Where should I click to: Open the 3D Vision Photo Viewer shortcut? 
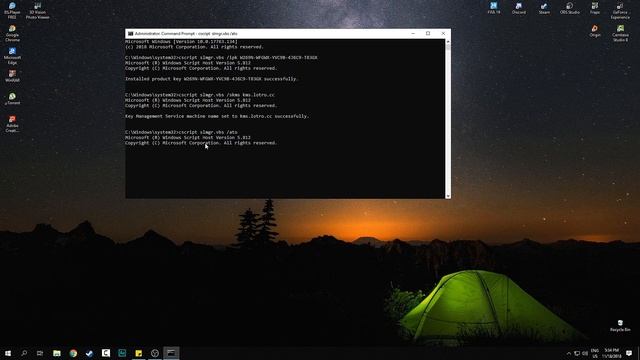point(38,10)
